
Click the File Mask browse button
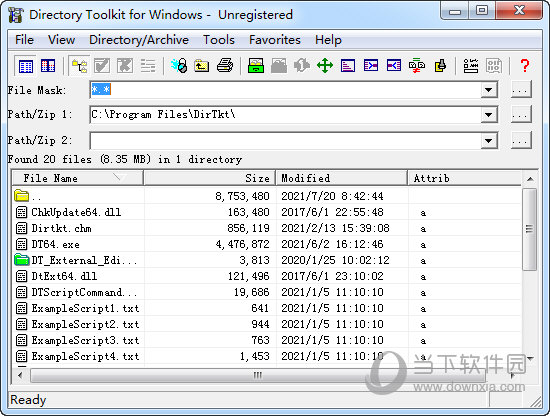coord(521,90)
